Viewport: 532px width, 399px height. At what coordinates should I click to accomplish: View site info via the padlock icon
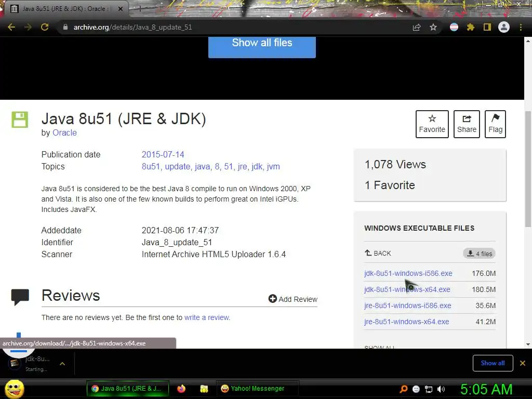(65, 27)
